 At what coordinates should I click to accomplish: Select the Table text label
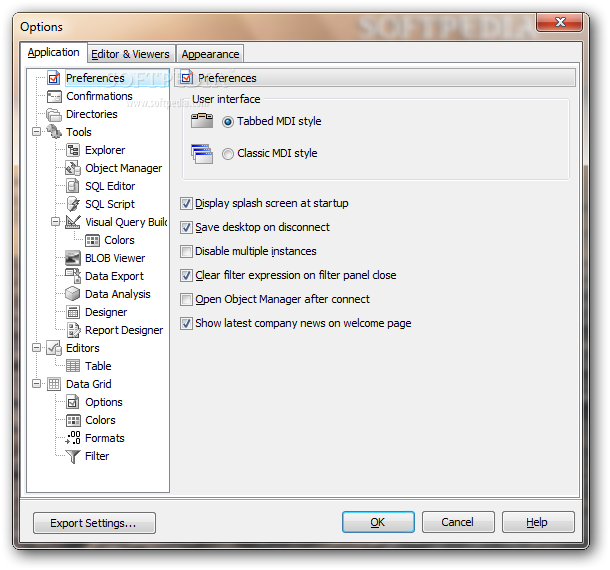(98, 366)
